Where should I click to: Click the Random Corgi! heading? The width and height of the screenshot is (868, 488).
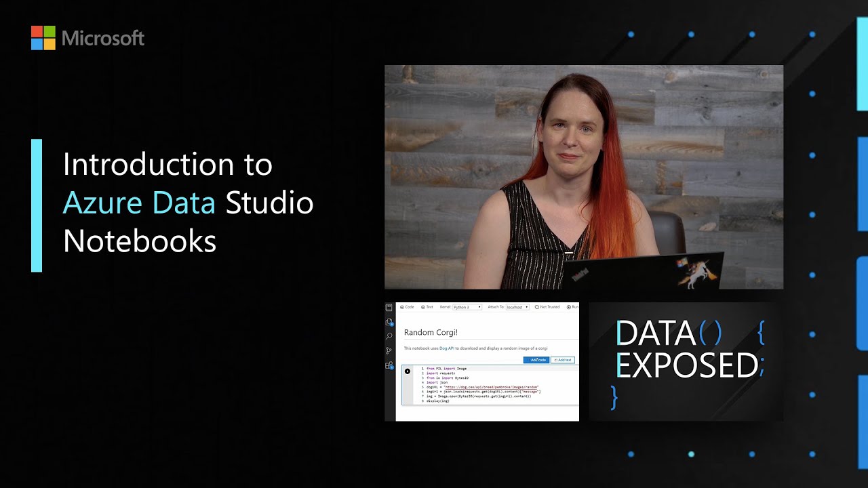click(431, 333)
